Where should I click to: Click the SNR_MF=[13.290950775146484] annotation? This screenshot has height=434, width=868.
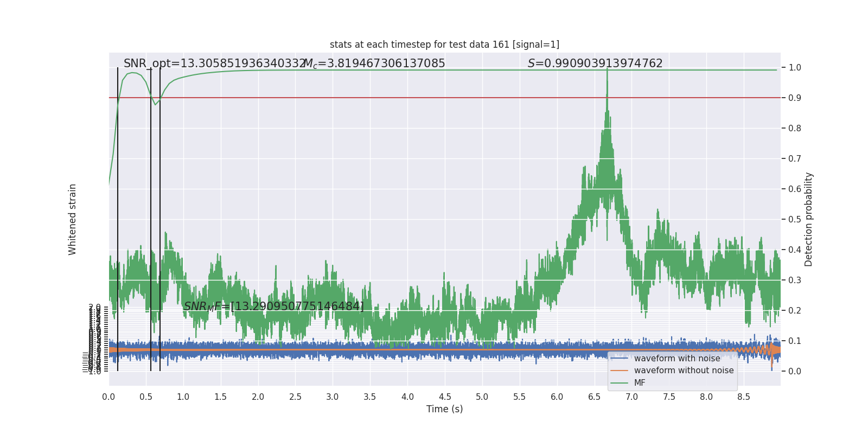pos(274,307)
